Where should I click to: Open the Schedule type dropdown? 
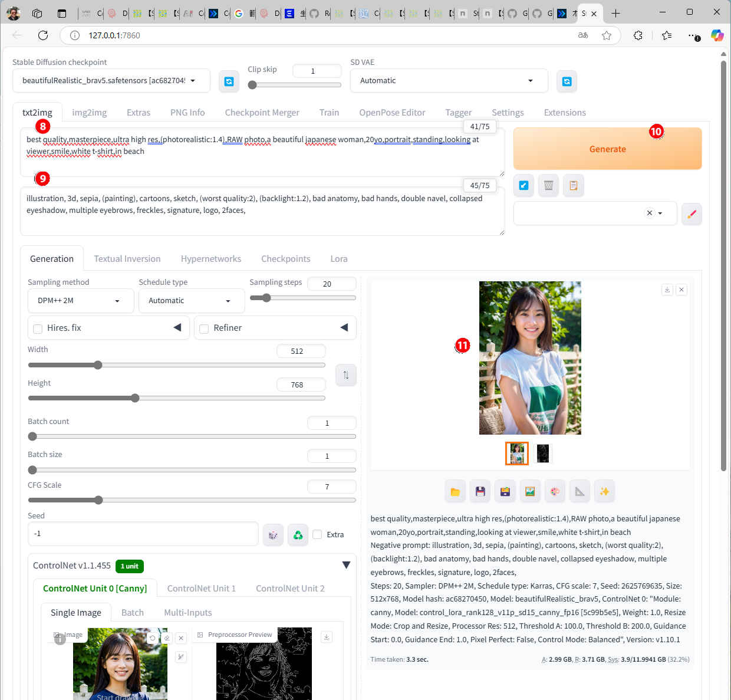tap(190, 301)
